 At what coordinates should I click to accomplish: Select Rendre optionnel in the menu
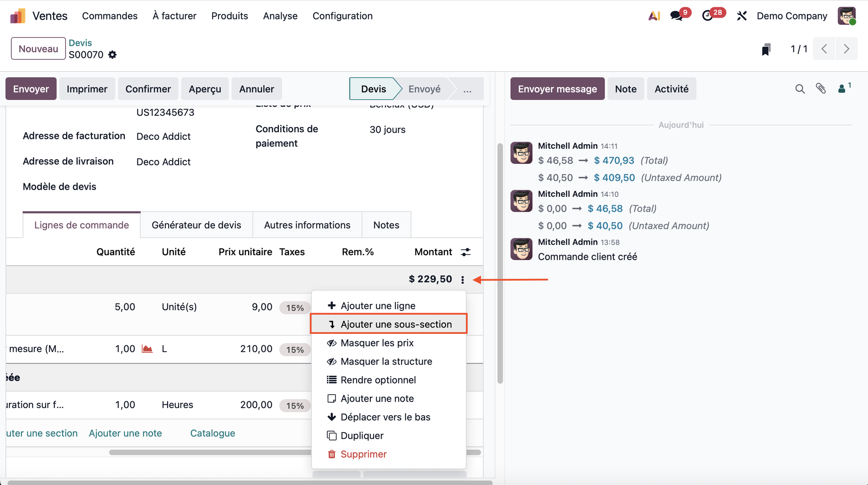pos(378,380)
